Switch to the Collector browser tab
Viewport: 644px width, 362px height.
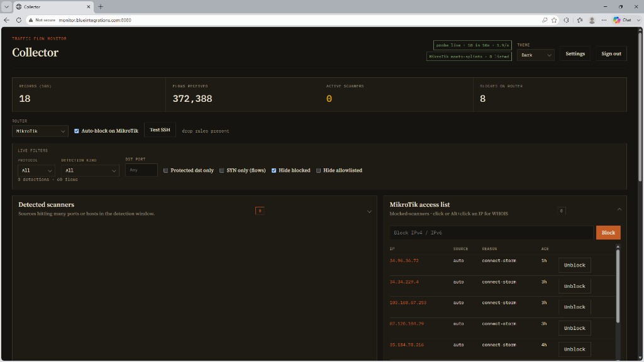click(x=53, y=6)
